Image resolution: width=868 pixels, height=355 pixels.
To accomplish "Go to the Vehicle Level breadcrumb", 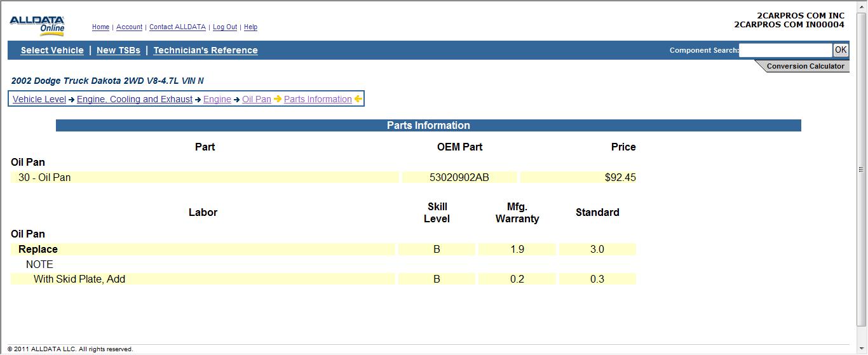I will tap(39, 99).
